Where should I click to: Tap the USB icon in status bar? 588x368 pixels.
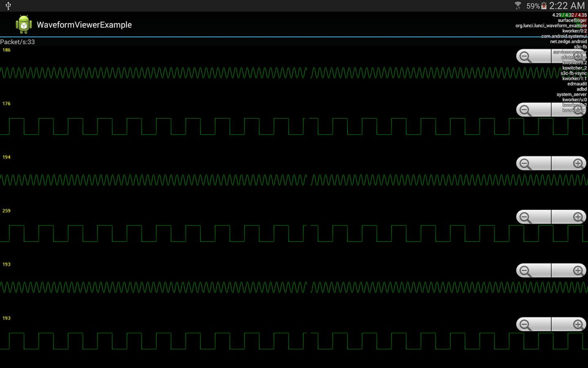coord(8,6)
